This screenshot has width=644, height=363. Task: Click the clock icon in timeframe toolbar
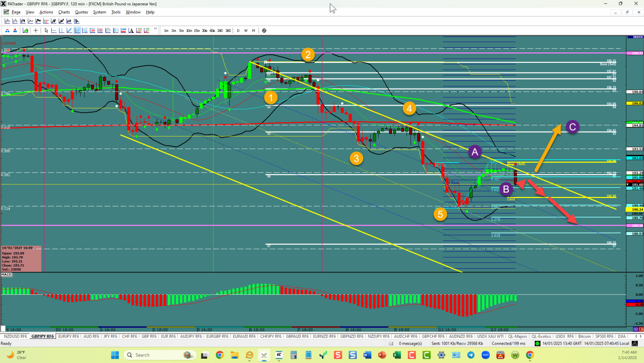coord(264,30)
